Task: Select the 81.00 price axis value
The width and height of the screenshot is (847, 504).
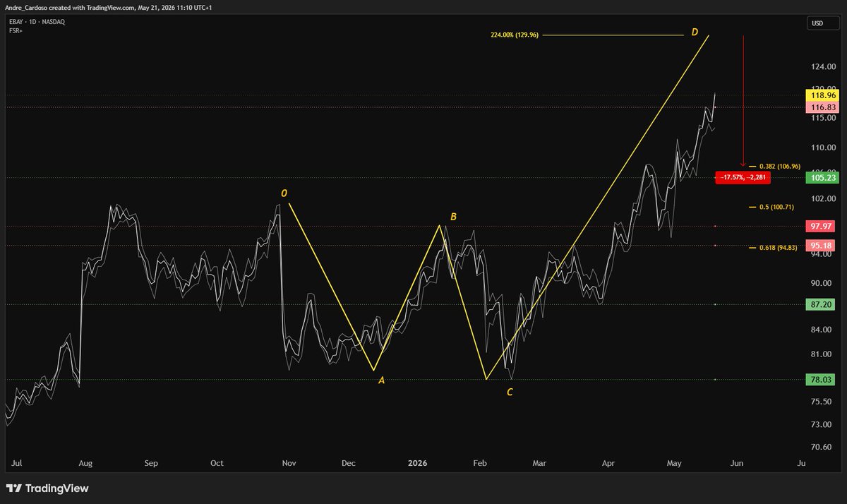Action: tap(822, 354)
